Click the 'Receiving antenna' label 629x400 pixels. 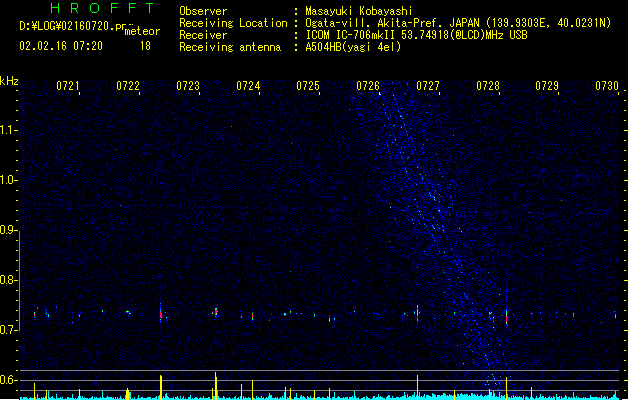click(x=230, y=47)
